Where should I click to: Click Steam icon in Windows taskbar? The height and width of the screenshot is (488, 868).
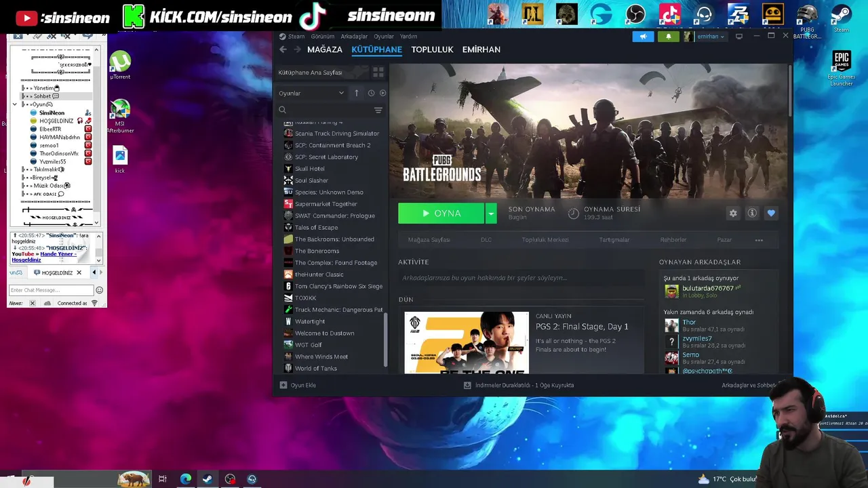[x=208, y=479]
